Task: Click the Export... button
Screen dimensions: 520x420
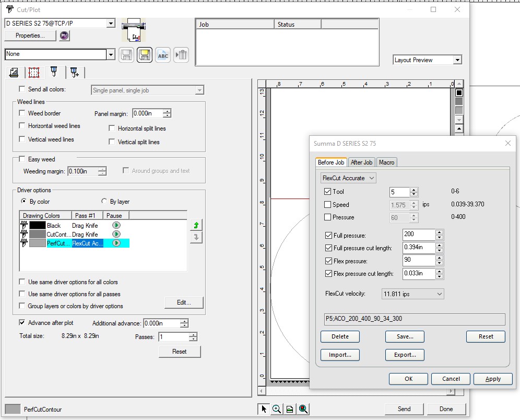Action: pos(405,355)
